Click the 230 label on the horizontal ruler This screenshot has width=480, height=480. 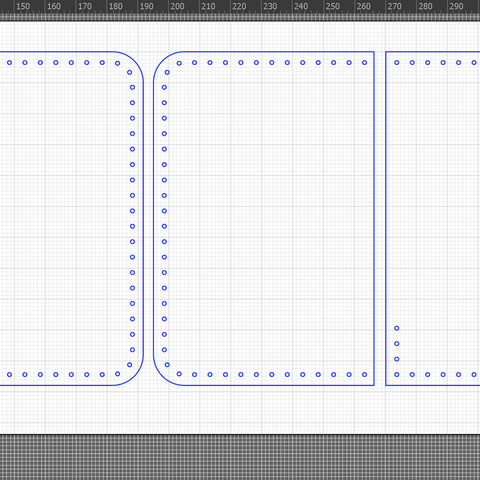270,6
